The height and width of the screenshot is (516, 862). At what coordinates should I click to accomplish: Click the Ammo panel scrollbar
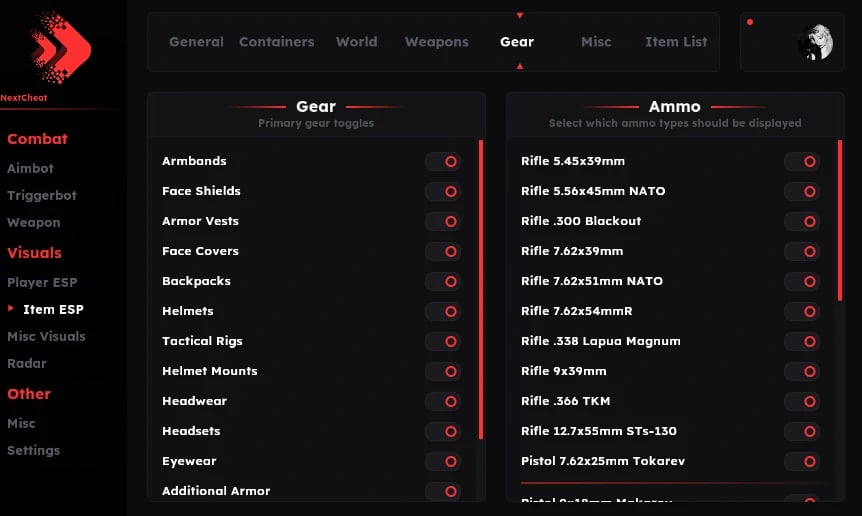840,220
